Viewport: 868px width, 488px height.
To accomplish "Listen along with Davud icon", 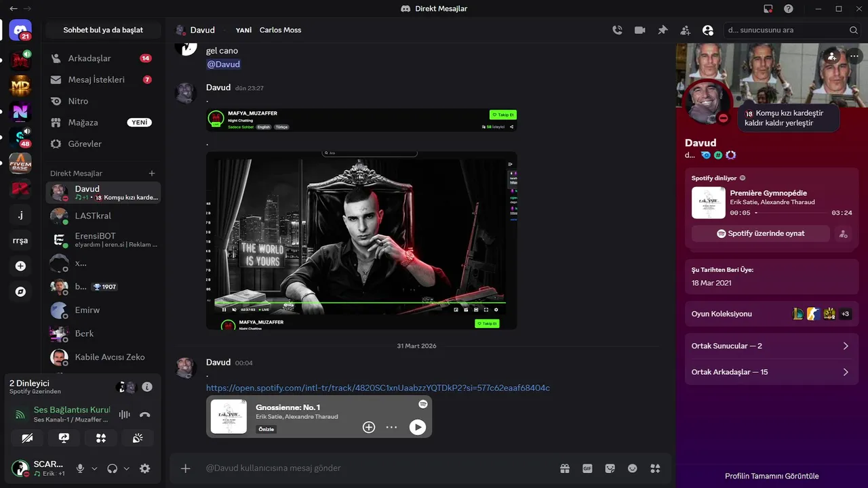I will point(843,233).
